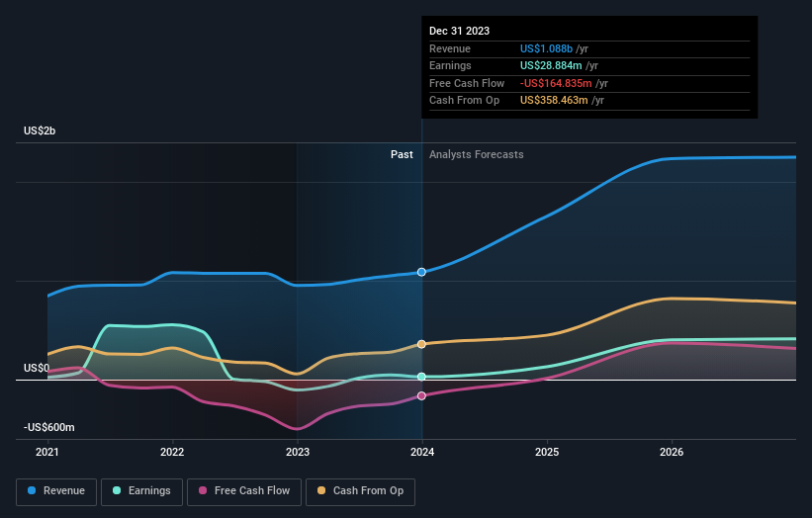Click the US$1.088b revenue value
Viewport: 812px width, 518px height.
pyautogui.click(x=546, y=48)
